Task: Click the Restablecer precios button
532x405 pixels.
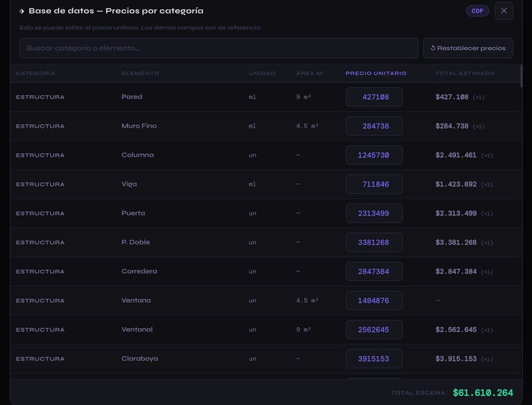Action: [468, 49]
